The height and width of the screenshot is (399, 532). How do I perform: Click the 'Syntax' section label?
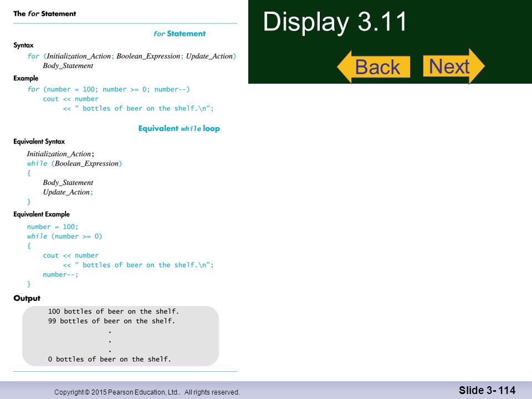click(x=23, y=45)
